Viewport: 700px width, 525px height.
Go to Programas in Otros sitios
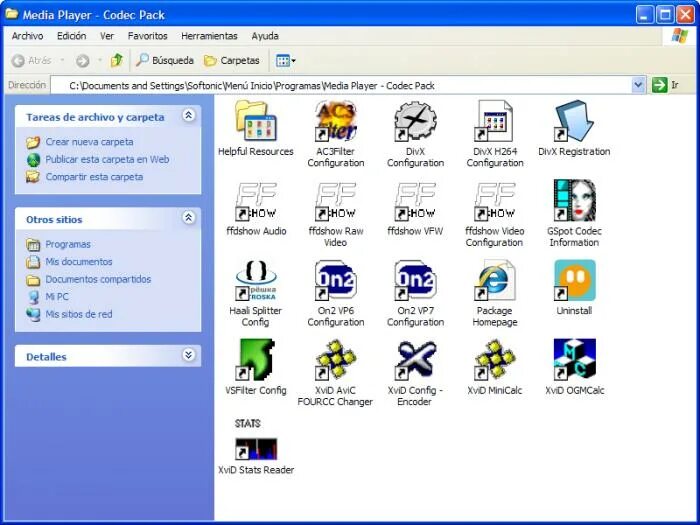pyautogui.click(x=68, y=244)
